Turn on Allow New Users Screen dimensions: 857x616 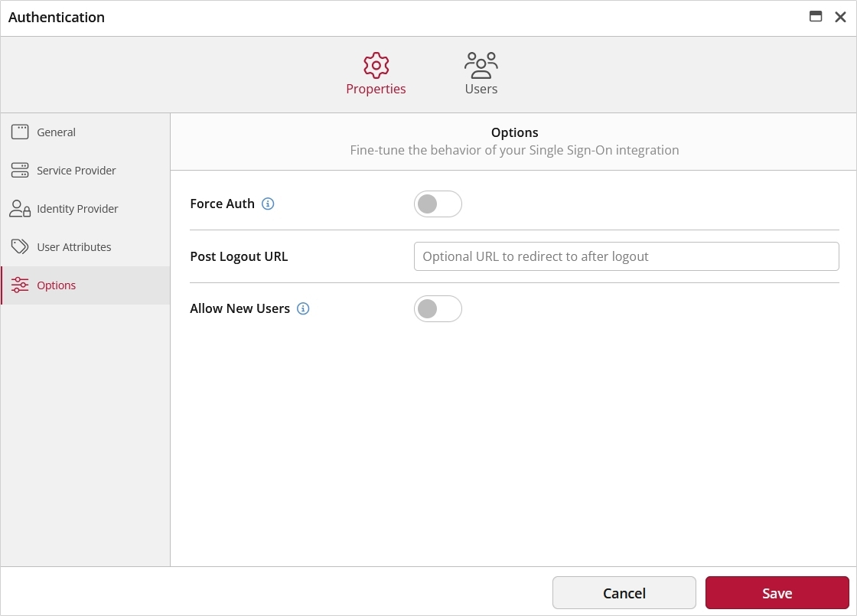tap(438, 308)
